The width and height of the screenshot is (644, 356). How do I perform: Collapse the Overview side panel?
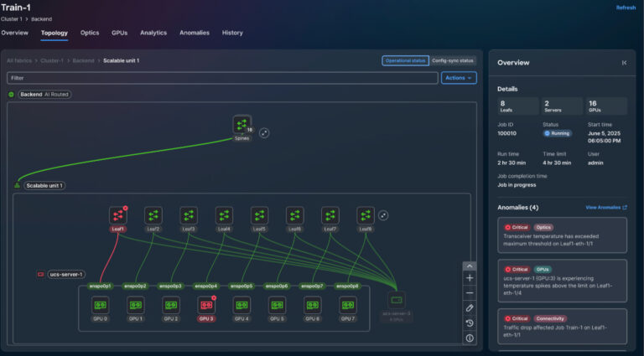coord(623,63)
